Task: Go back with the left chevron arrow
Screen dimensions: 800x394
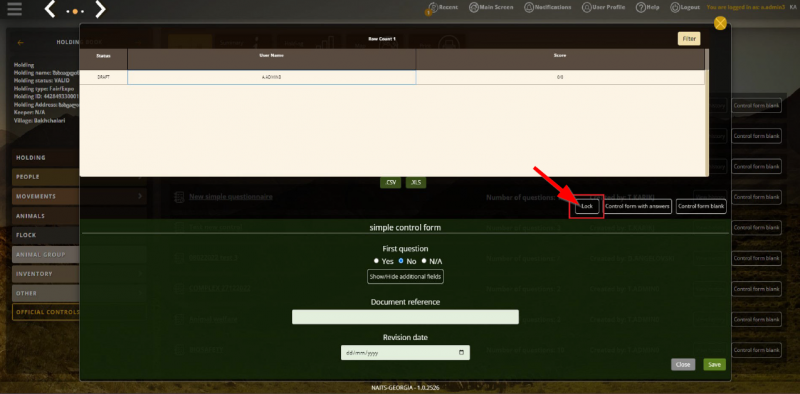Action: click(x=49, y=9)
